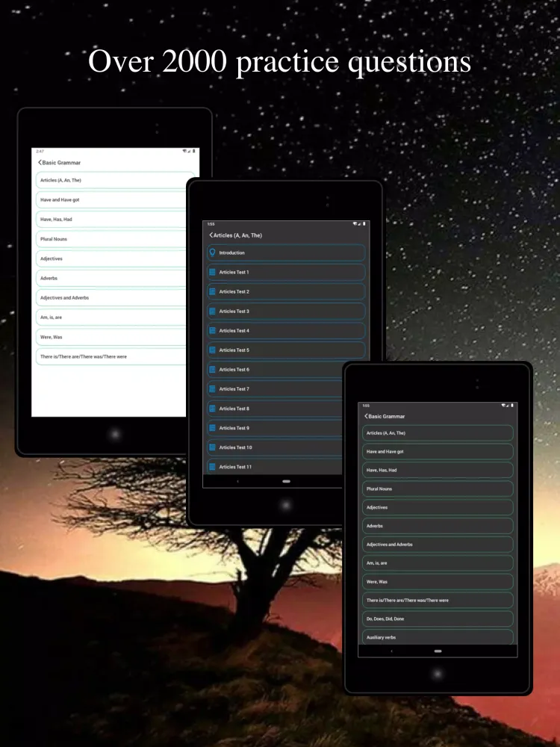The width and height of the screenshot is (560, 747).
Task: Tap back arrow on right tablet navigation bar
Action: [391, 651]
